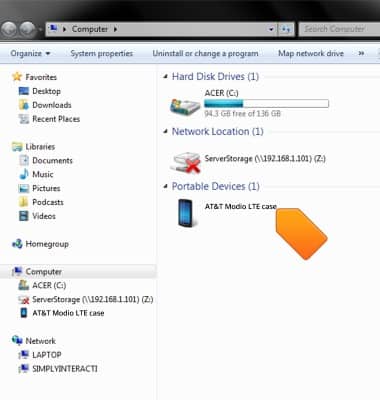Click the Downloads folder icon
This screenshot has width=380, height=400.
24,105
